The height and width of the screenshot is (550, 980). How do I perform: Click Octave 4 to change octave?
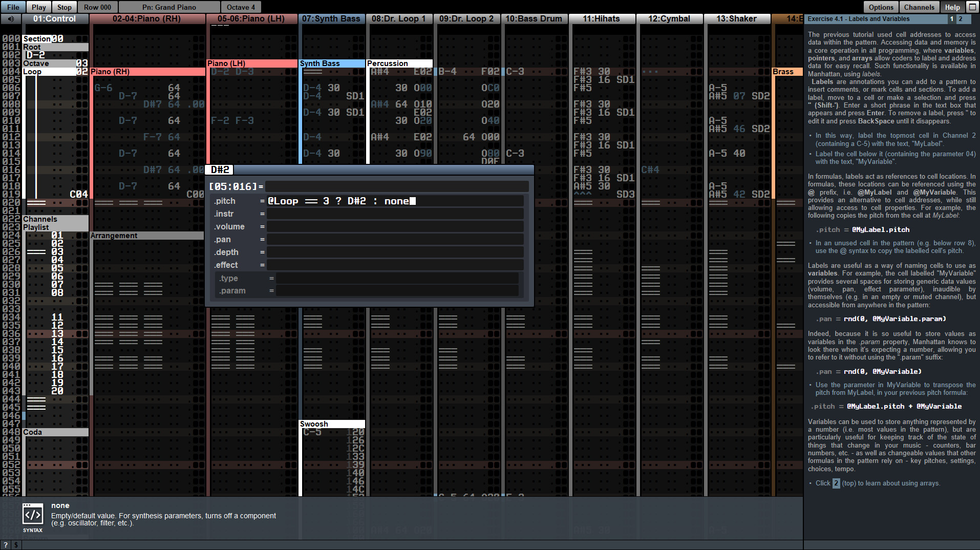point(240,7)
